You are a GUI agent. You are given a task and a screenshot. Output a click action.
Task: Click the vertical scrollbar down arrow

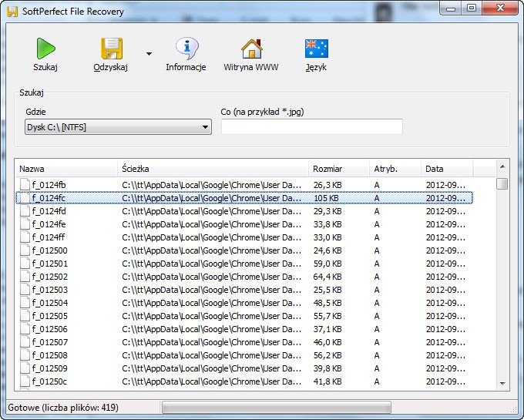[502, 383]
